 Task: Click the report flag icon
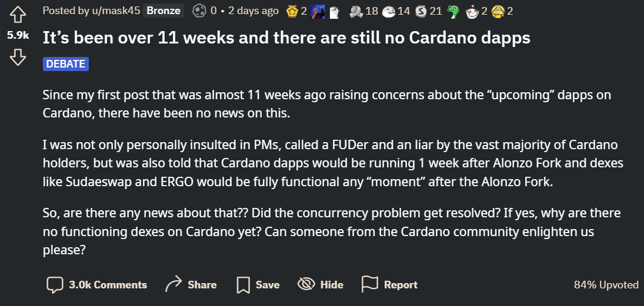pyautogui.click(x=369, y=284)
